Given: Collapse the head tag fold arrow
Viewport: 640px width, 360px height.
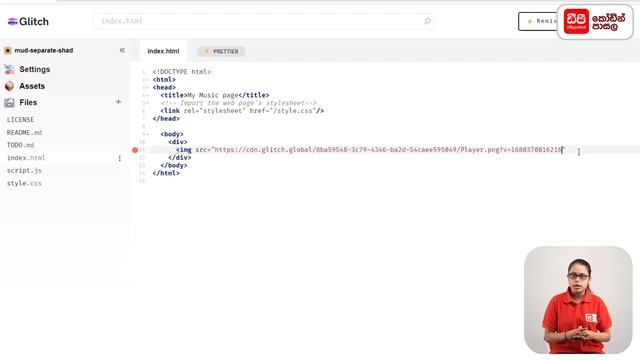Looking at the screenshot, I should 147,87.
